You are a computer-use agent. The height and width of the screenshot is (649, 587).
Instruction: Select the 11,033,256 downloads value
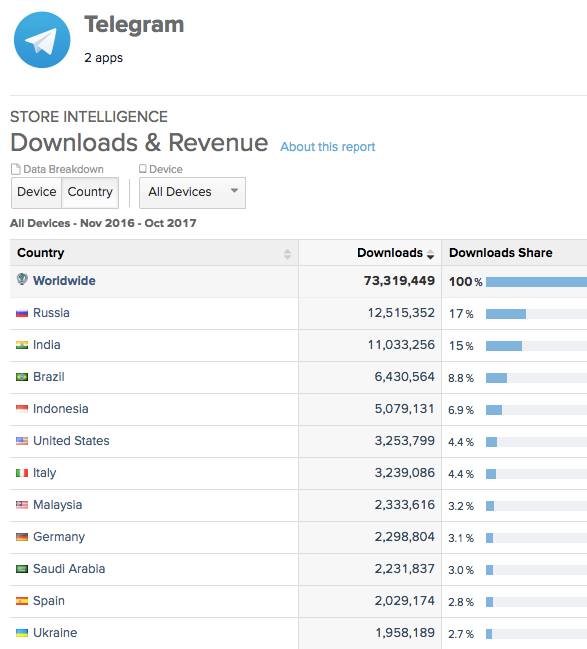(401, 345)
